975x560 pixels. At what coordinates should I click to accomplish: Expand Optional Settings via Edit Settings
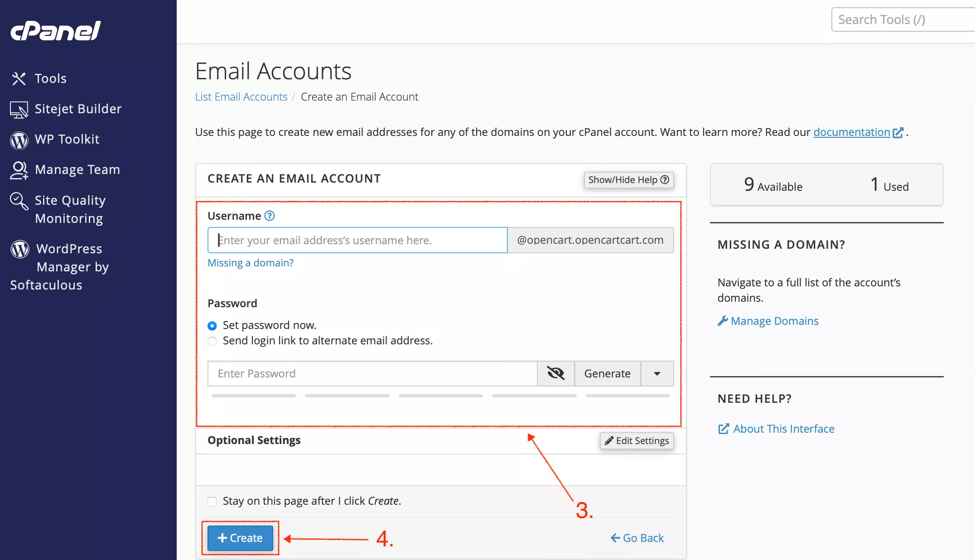point(637,441)
